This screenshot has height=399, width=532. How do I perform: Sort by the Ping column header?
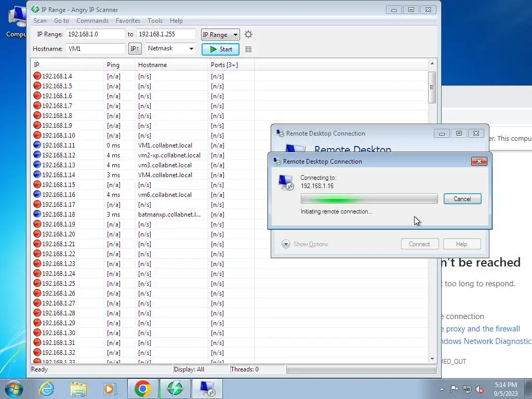click(x=119, y=65)
